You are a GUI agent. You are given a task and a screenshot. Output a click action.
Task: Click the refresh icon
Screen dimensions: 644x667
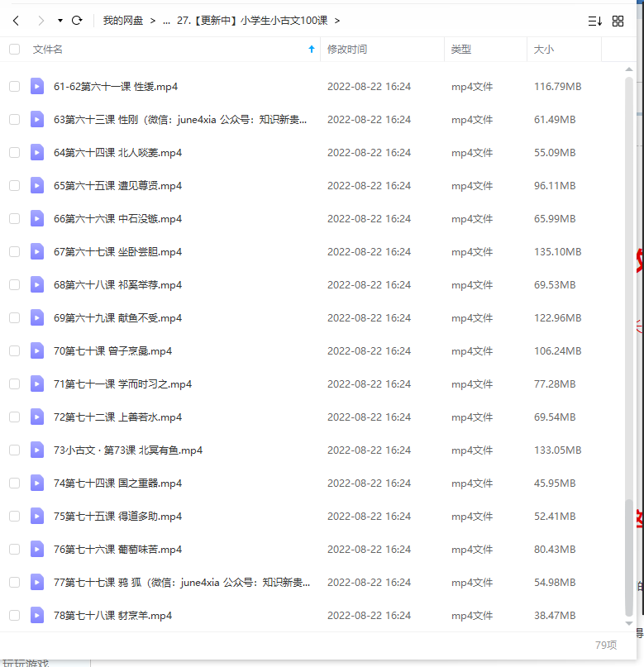click(x=77, y=21)
